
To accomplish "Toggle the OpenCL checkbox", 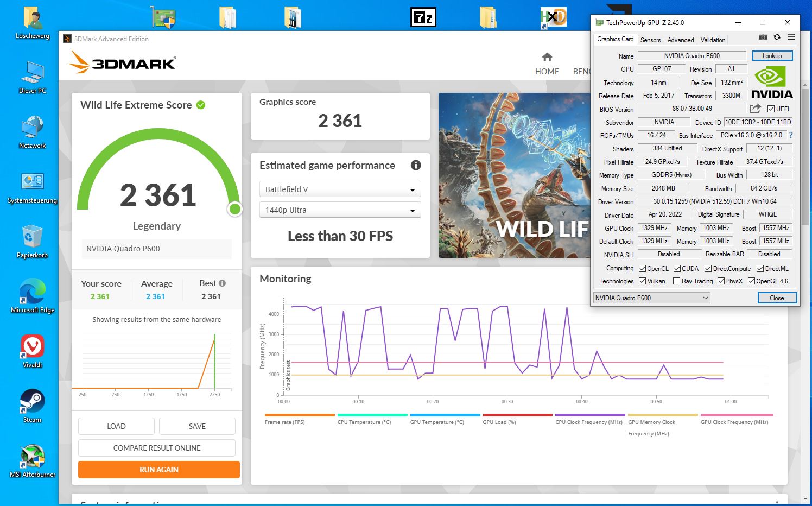I will click(643, 269).
